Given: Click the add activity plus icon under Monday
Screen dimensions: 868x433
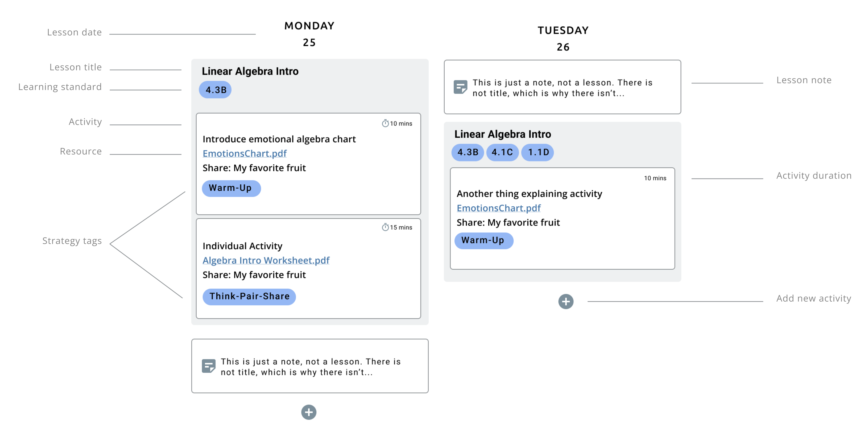Looking at the screenshot, I should pyautogui.click(x=309, y=412).
